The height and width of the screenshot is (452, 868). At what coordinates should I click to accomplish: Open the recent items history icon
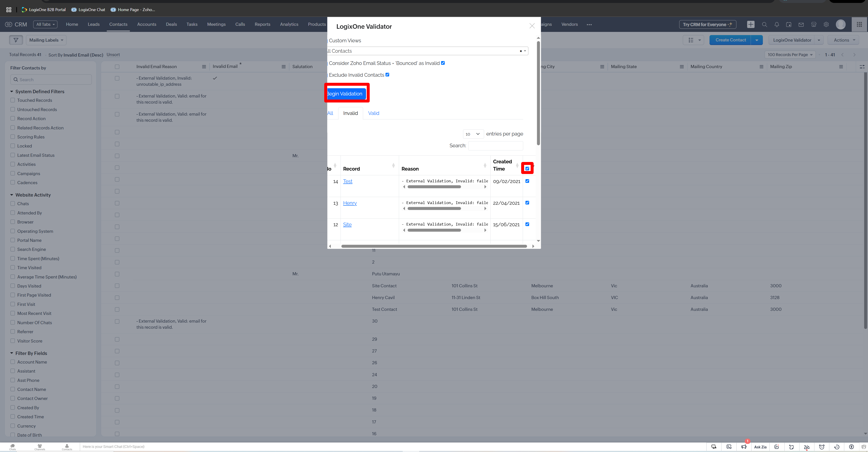[836, 447]
